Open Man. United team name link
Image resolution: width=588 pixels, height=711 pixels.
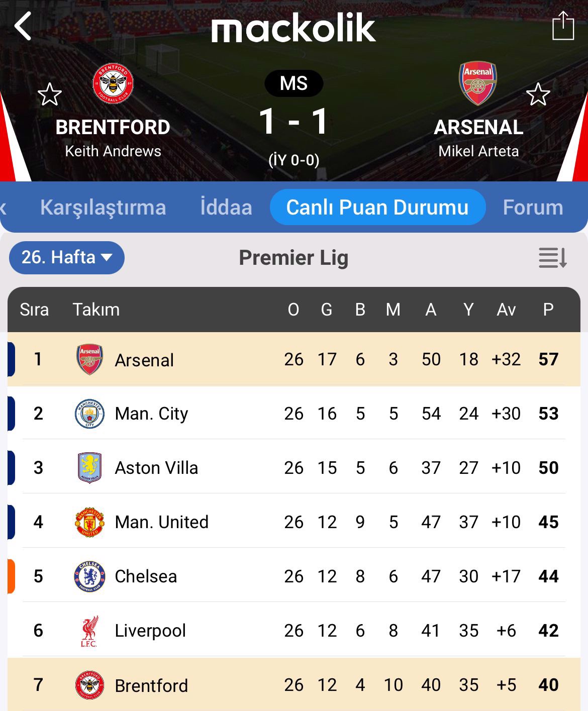[x=161, y=522]
